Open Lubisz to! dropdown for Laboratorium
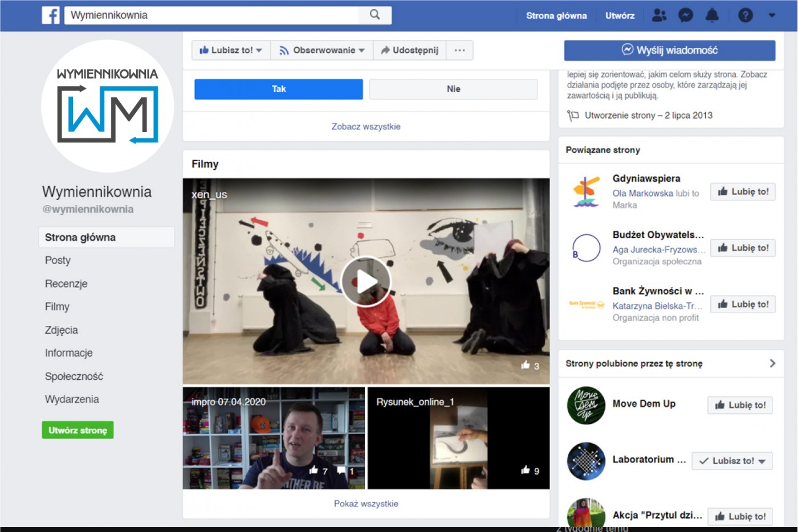Image resolution: width=798 pixels, height=532 pixels. pyautogui.click(x=732, y=461)
